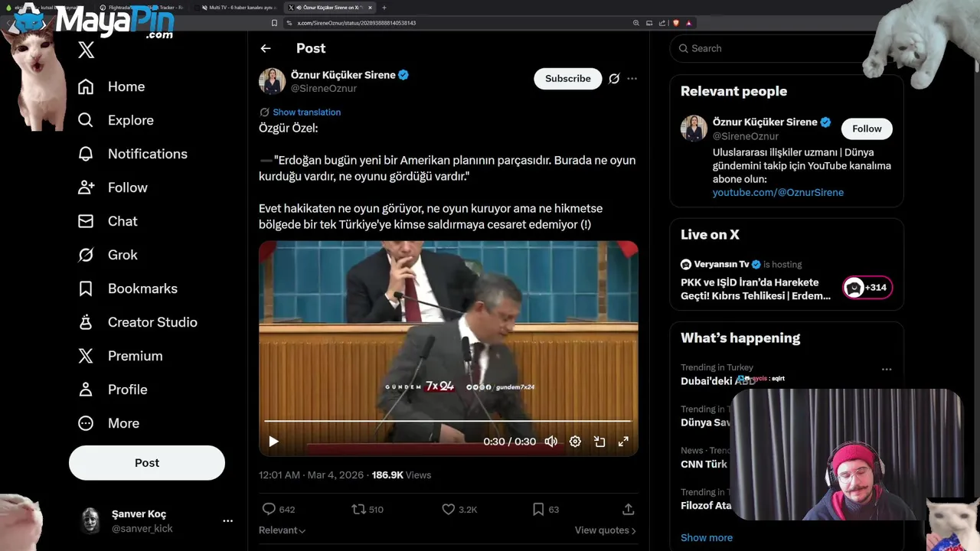Click the verified badge next to post author name
The image size is (980, 551).
pyautogui.click(x=403, y=75)
